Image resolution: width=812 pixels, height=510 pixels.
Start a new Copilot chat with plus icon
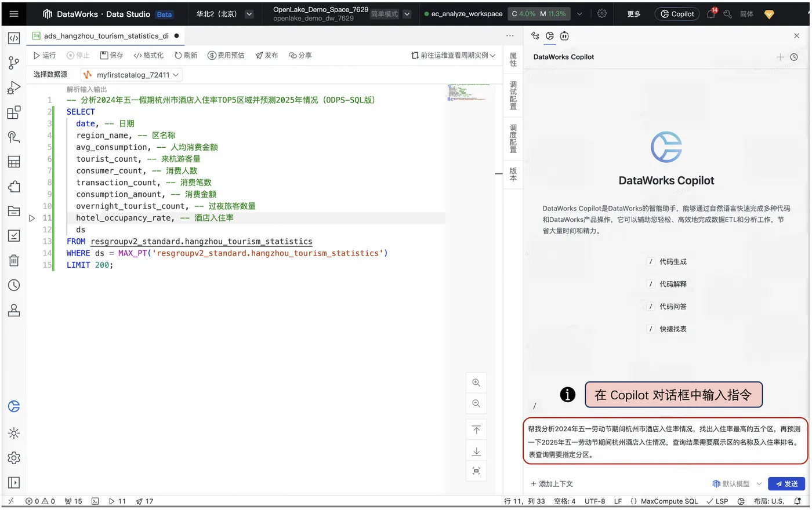point(781,57)
